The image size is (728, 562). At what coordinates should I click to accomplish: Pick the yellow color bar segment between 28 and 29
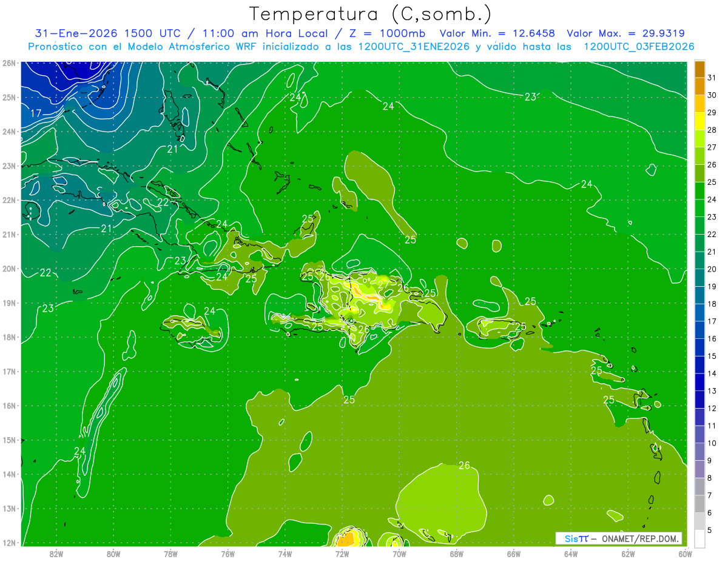699,121
